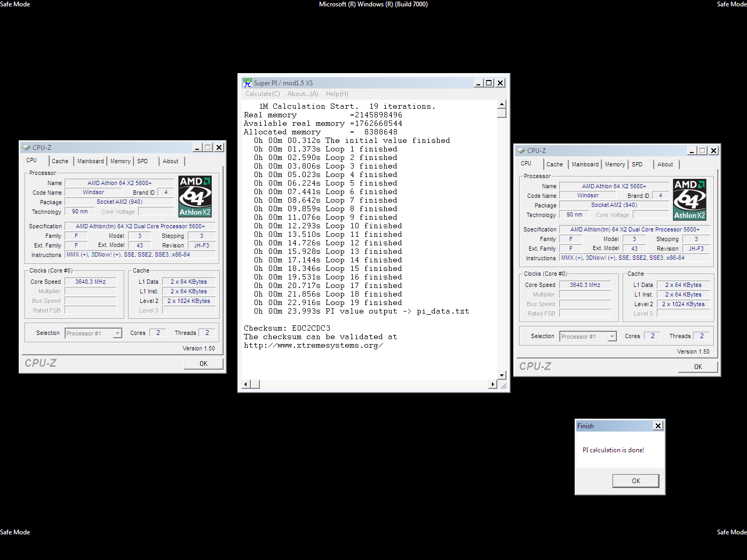This screenshot has width=747, height=560.
Task: Open the About...(A) menu in Super PI
Action: coord(303,94)
